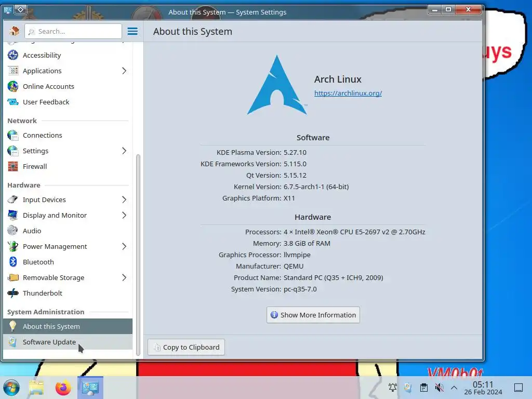Click the Audio speaker icon
This screenshot has width=532, height=399.
click(x=13, y=231)
